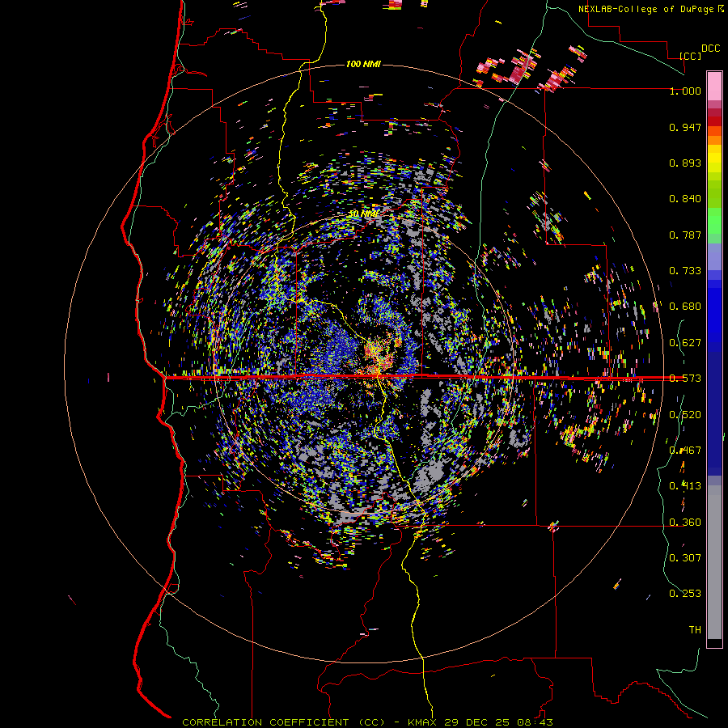Click the 0.893 scale value

click(x=685, y=163)
